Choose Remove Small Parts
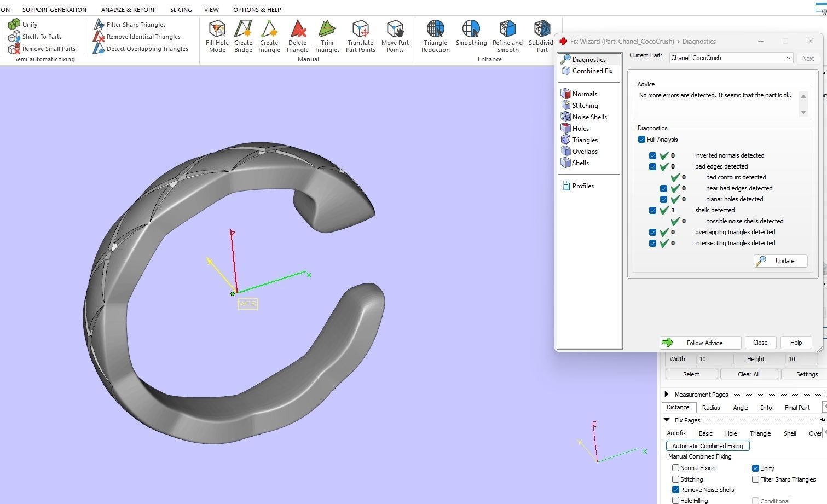This screenshot has height=504, width=827. click(x=42, y=49)
